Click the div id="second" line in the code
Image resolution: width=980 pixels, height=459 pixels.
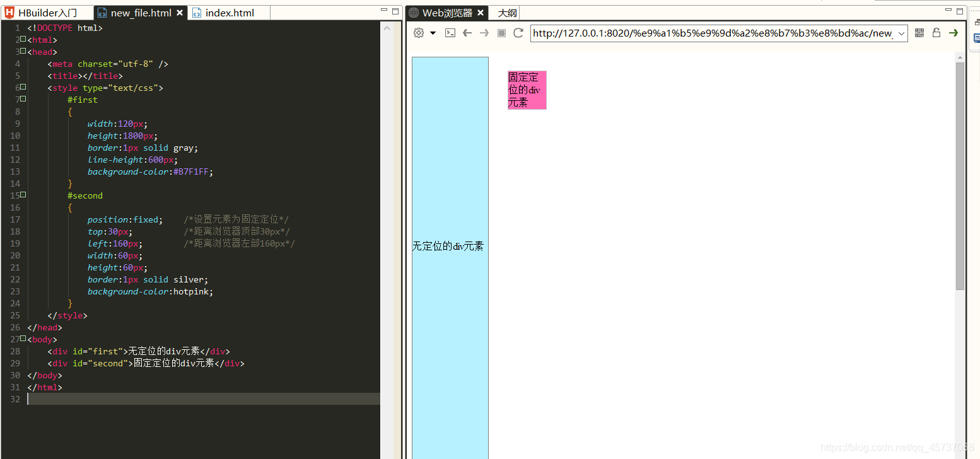[x=146, y=363]
